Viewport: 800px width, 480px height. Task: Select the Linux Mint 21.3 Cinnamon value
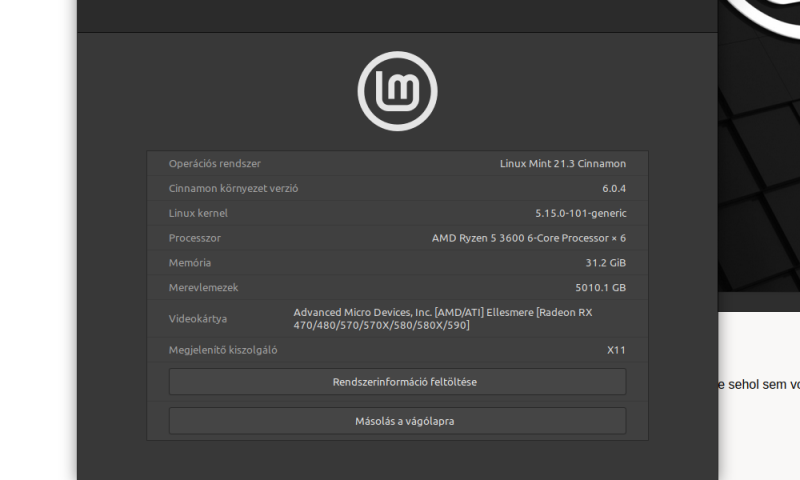(x=563, y=164)
